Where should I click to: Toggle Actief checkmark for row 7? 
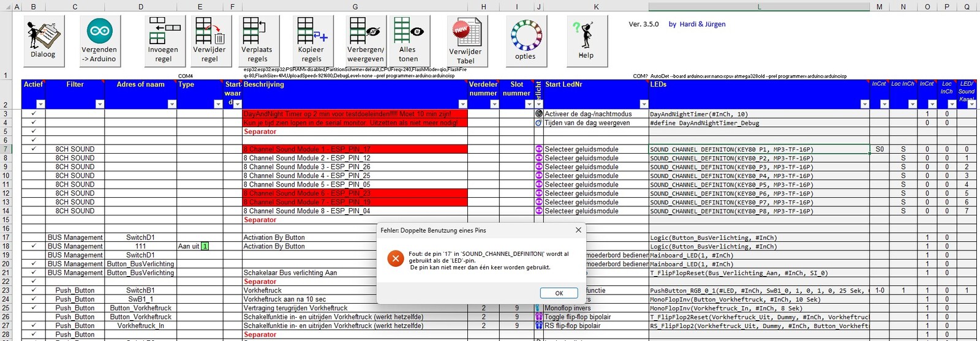(34, 149)
